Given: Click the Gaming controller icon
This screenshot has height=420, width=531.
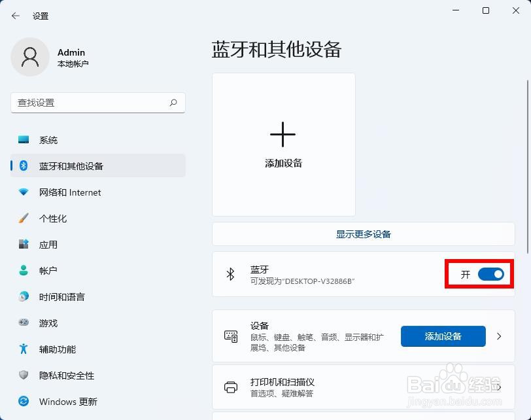Looking at the screenshot, I should 24,323.
